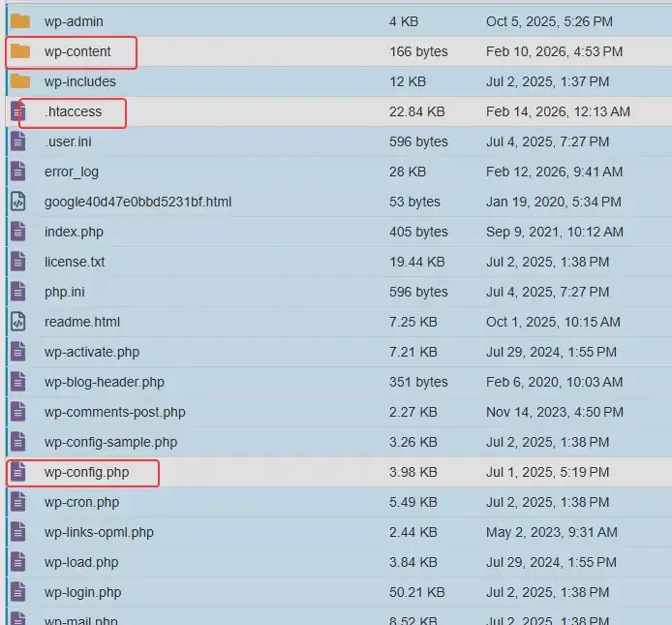The height and width of the screenshot is (625, 672).
Task: Select the wp-config.php file name
Action: 86,472
